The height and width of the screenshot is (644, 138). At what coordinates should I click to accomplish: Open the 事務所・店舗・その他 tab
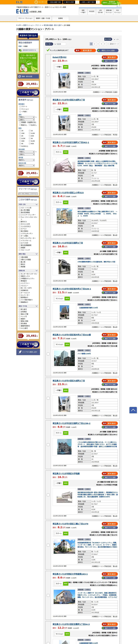tap(43, 18)
